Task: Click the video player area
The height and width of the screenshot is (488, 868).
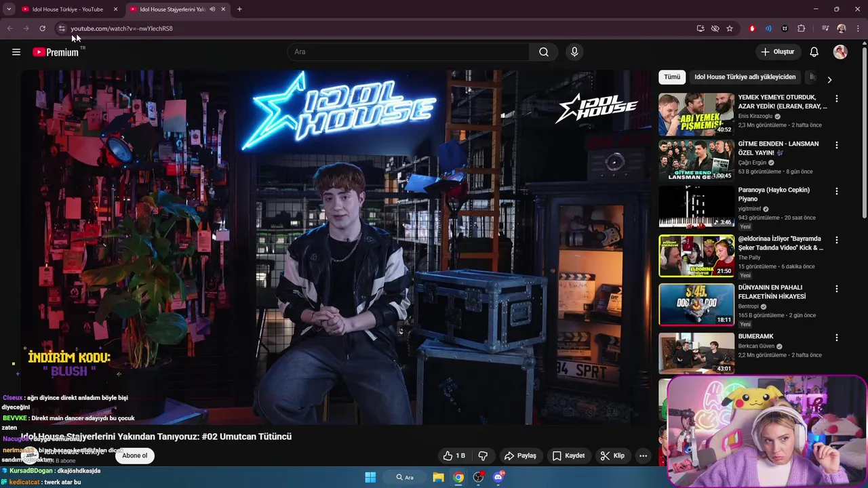Action: click(x=336, y=247)
